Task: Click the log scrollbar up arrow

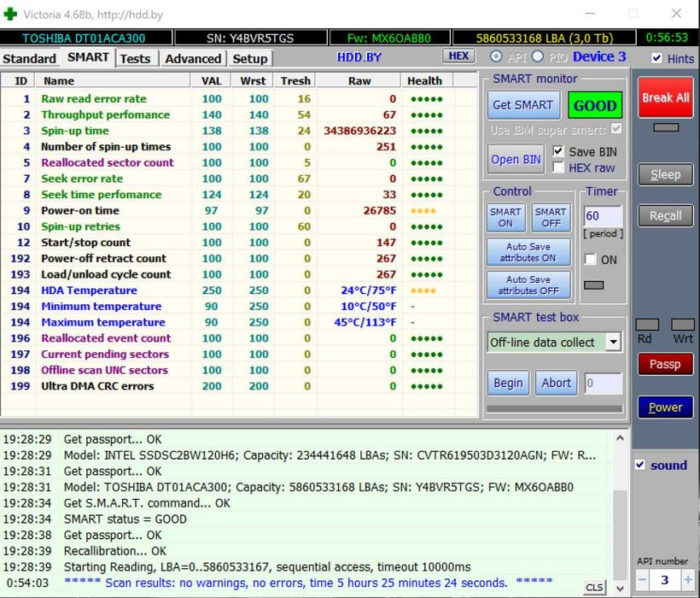Action: [x=620, y=438]
